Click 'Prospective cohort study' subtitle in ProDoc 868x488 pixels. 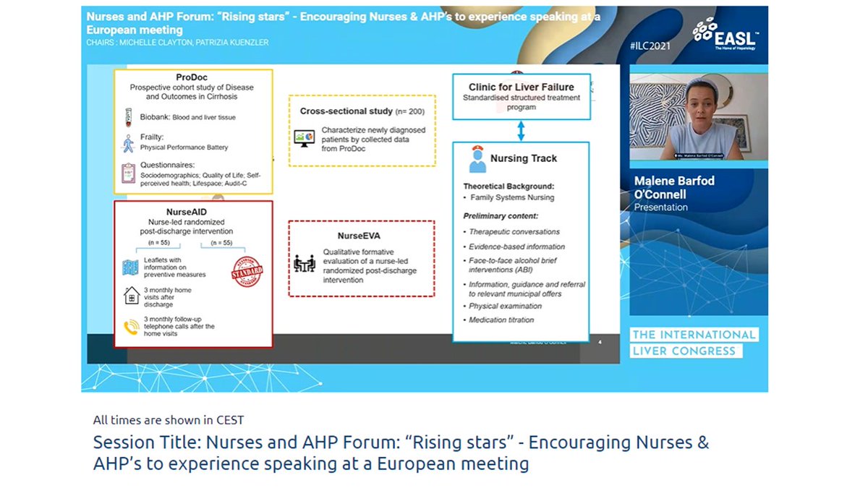(x=193, y=92)
